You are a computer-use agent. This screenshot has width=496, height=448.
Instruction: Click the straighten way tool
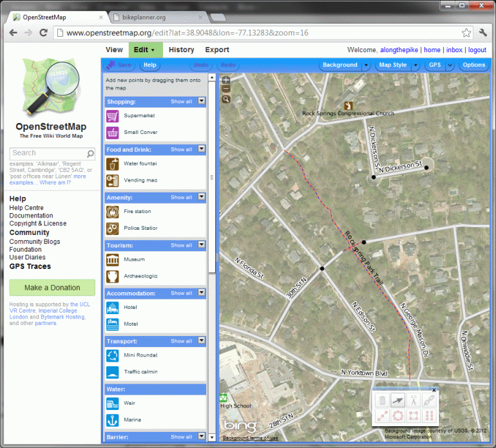coord(382,415)
